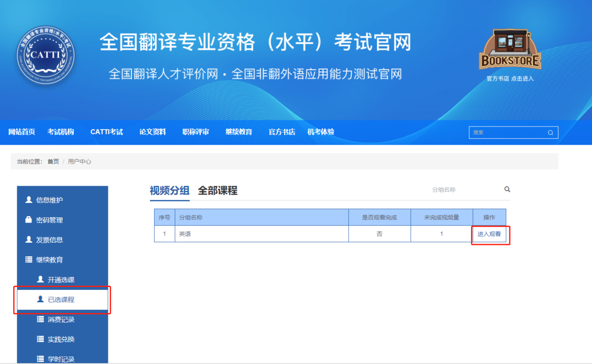Click the 首页 breadcrumb link

pyautogui.click(x=53, y=161)
